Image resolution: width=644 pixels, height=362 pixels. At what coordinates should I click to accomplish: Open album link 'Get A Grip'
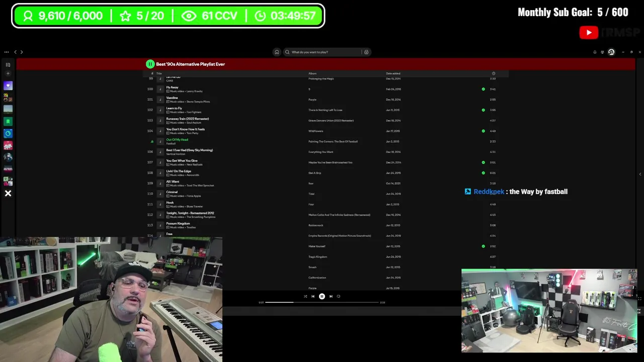coord(314,173)
